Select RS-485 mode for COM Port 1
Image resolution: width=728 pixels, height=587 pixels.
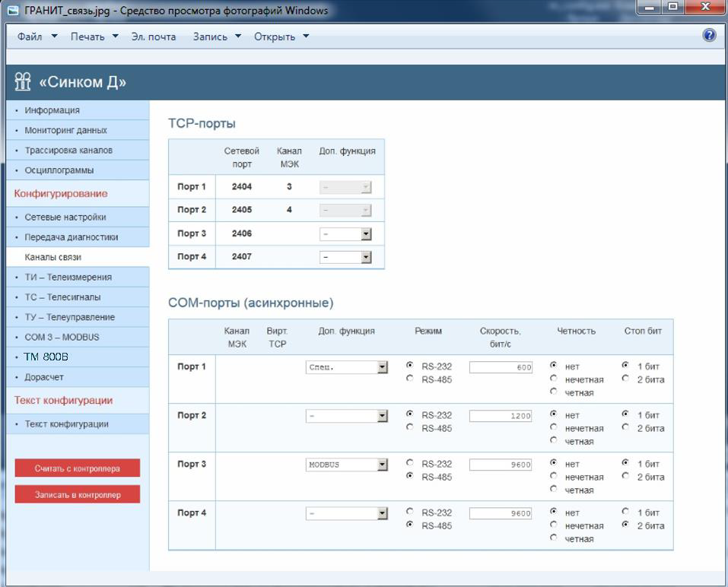pyautogui.click(x=411, y=379)
